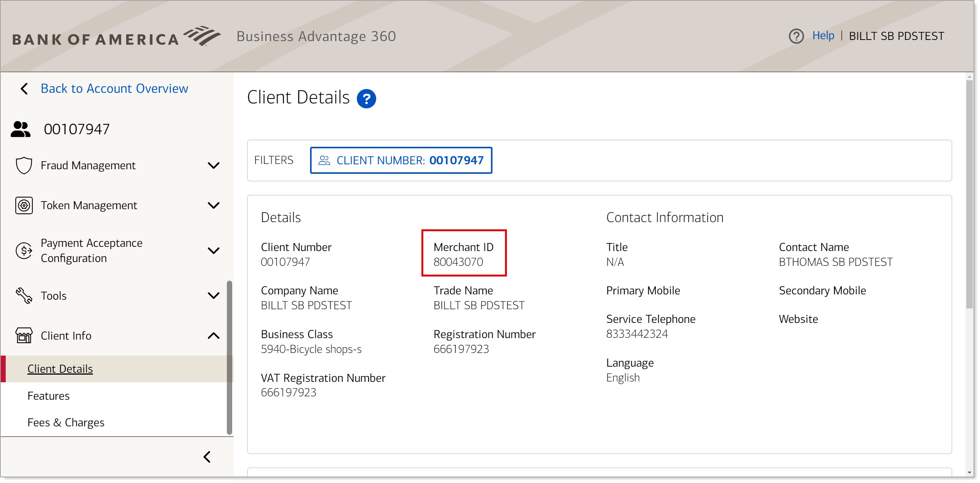The image size is (980, 483).
Task: Click the blue Client Details help icon
Action: coord(367,99)
